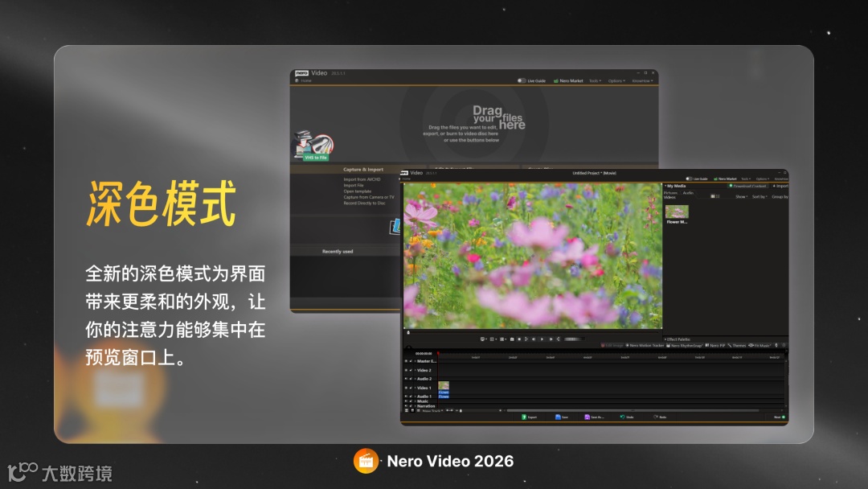Viewport: 868px width, 489px height.
Task: Toggle the Narration track enable icon
Action: [x=407, y=406]
